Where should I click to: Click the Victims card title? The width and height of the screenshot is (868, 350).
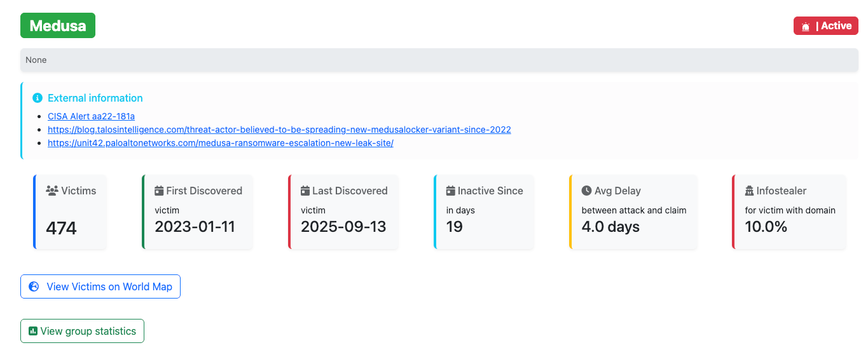[x=78, y=191]
